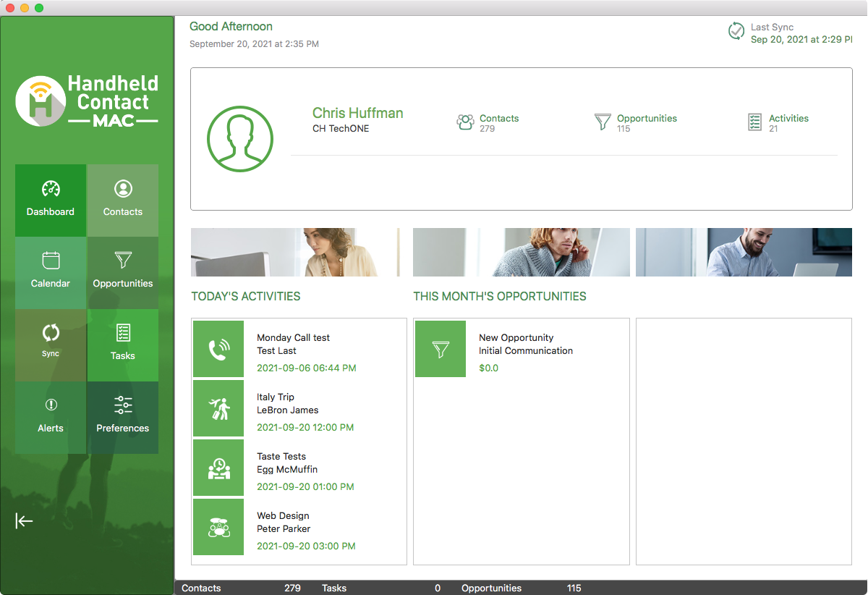Open the Contacts sidebar tile
Image resolution: width=868 pixels, height=595 pixels.
[x=123, y=200]
